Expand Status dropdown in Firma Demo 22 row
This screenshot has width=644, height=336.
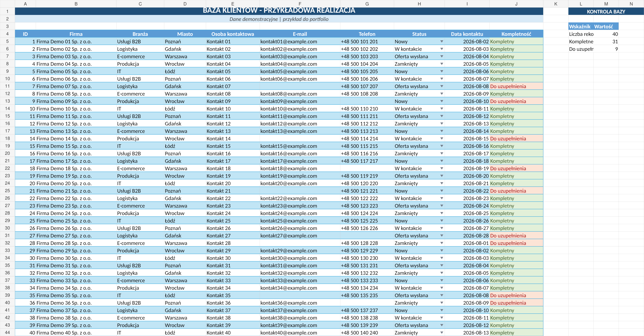pyautogui.click(x=442, y=198)
